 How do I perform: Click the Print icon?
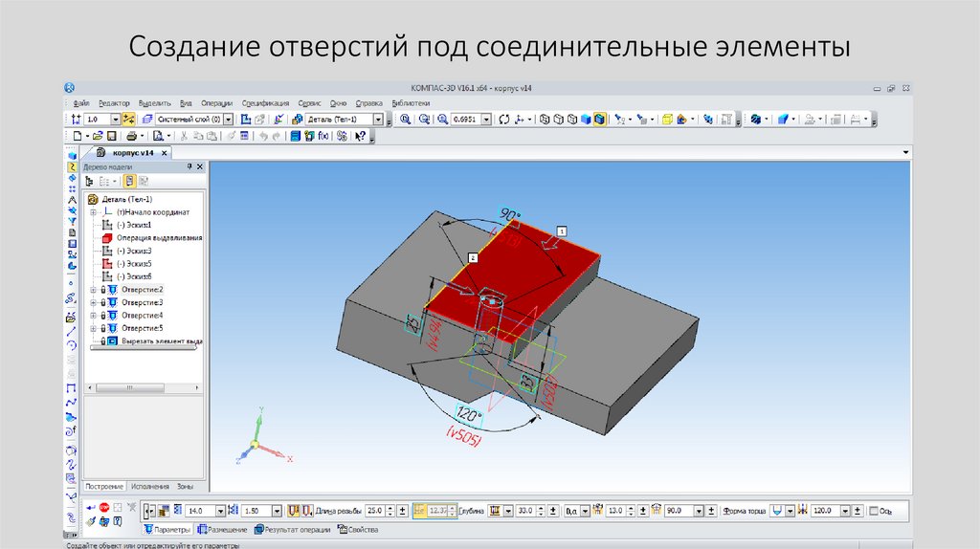point(131,136)
